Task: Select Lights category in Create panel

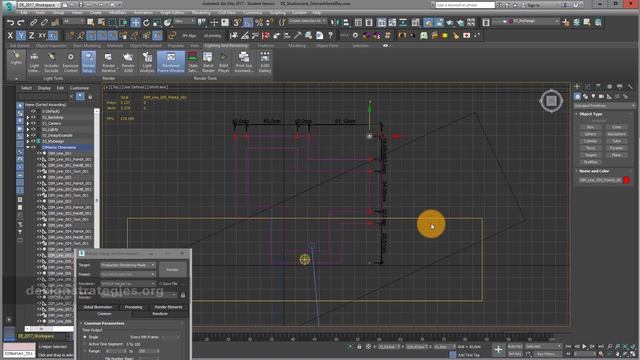Action: (593, 97)
